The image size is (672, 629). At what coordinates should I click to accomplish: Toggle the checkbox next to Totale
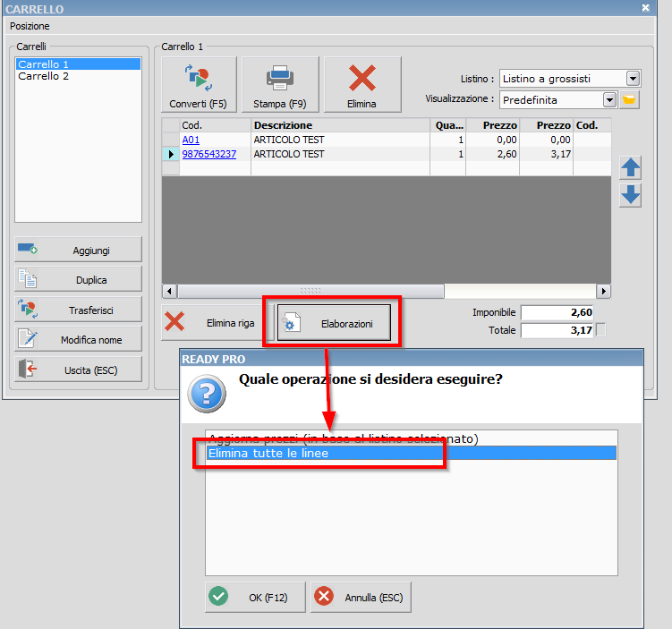[x=601, y=330]
